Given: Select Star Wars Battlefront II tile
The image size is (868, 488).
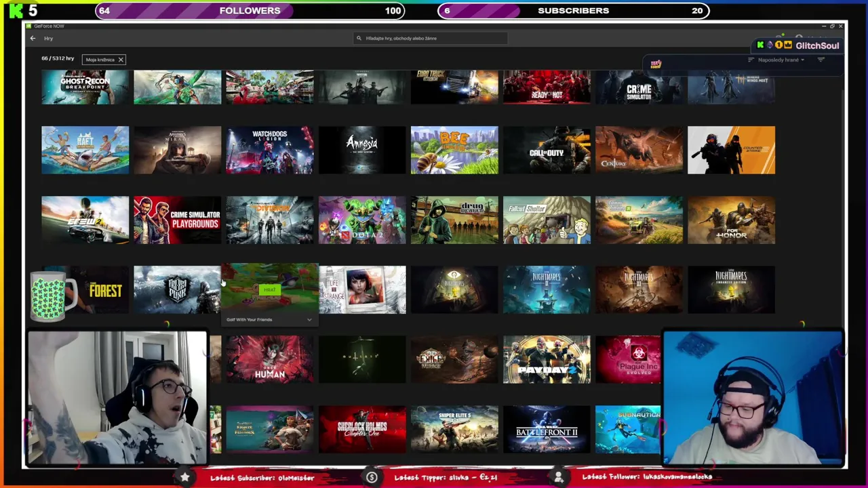Looking at the screenshot, I should coord(547,430).
